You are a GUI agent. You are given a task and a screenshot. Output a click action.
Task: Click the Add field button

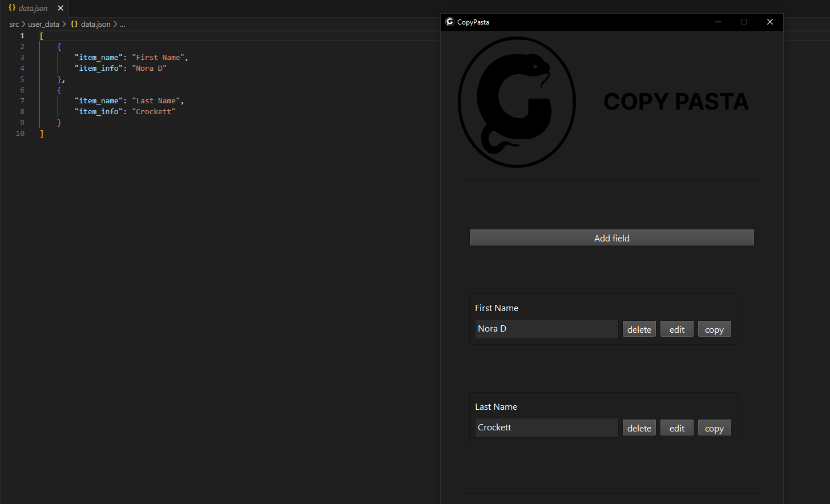(611, 238)
